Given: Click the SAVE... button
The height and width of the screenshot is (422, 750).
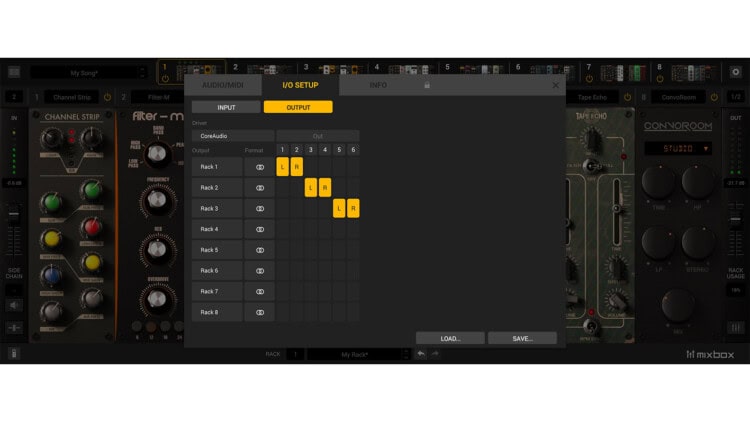Looking at the screenshot, I should (522, 338).
